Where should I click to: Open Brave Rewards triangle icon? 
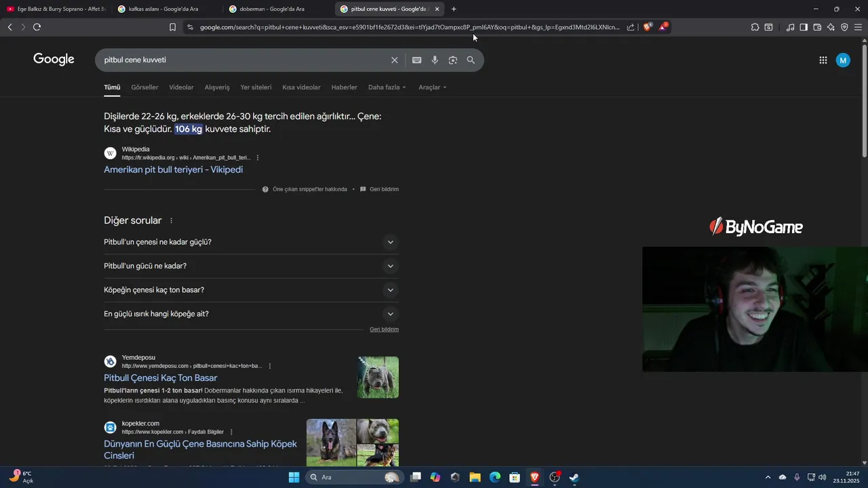tap(663, 27)
